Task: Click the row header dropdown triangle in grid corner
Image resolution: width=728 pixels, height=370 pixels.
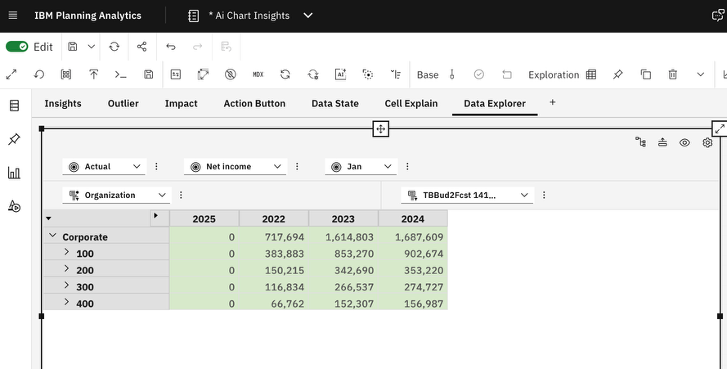Action: coord(49,218)
